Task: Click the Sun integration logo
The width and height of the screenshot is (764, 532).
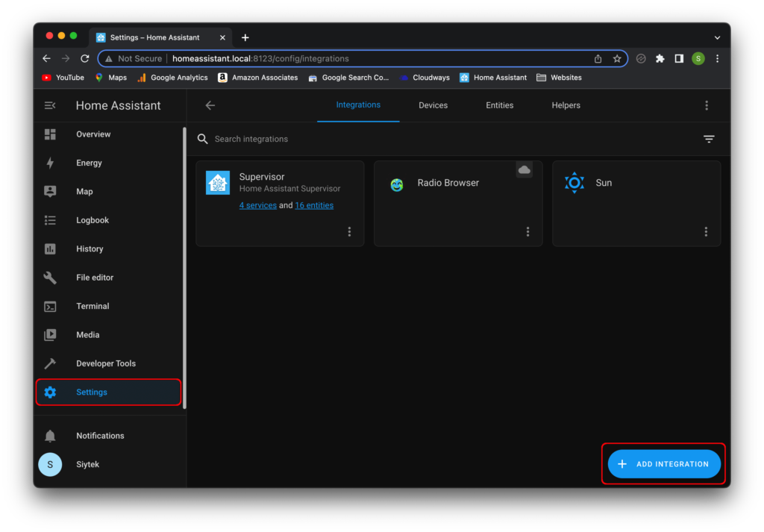Action: pos(574,183)
